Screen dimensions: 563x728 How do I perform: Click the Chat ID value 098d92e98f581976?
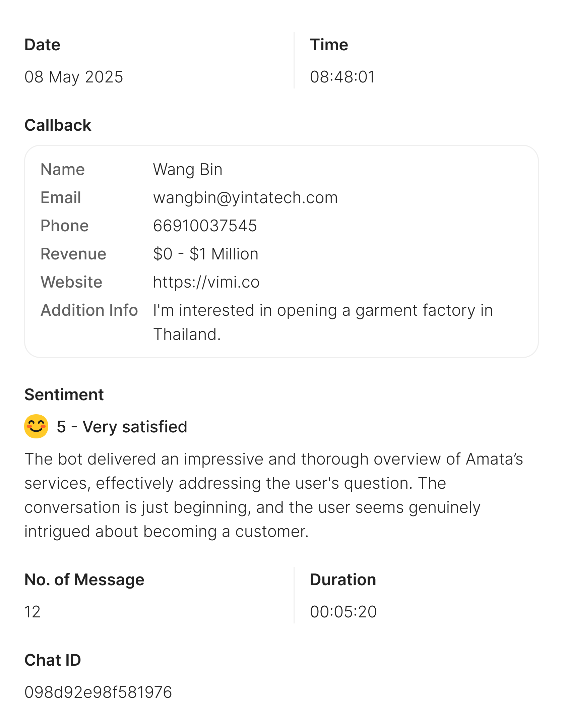coord(98,692)
